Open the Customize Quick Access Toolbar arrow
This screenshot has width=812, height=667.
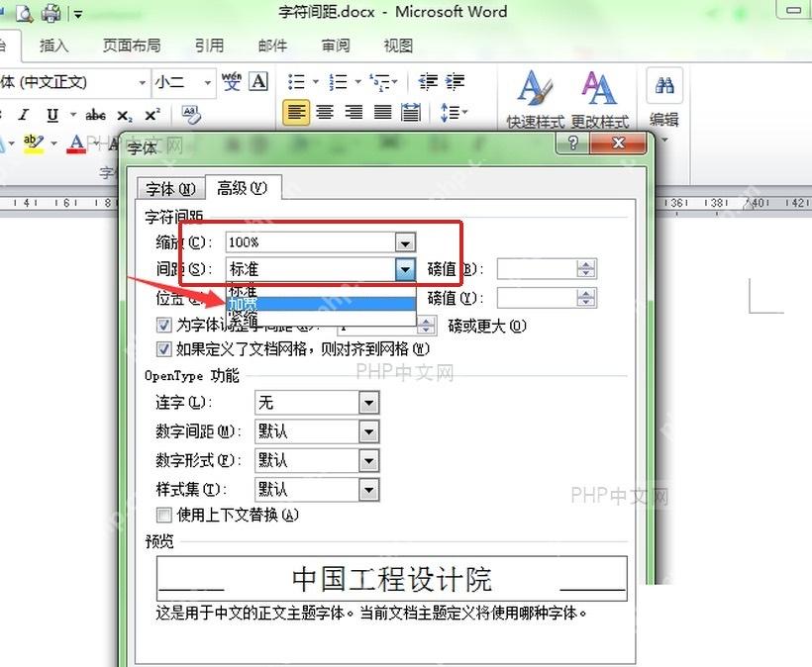[x=77, y=14]
